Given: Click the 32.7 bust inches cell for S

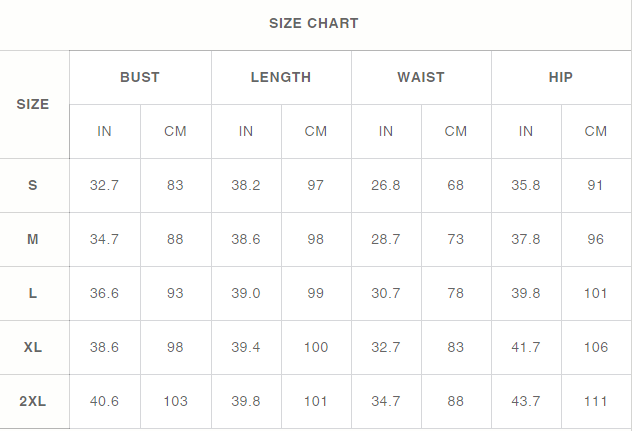Looking at the screenshot, I should (104, 185).
